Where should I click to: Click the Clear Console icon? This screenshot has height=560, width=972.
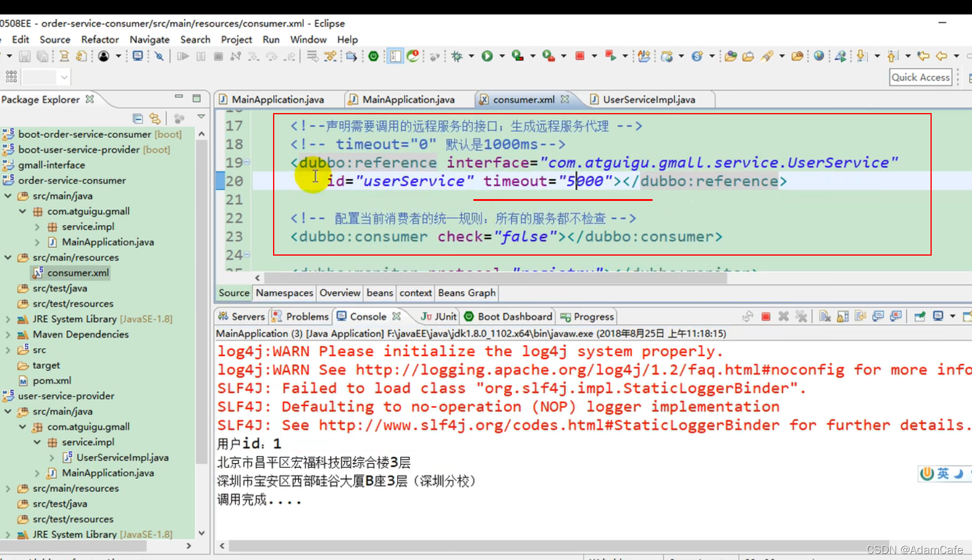pos(825,316)
